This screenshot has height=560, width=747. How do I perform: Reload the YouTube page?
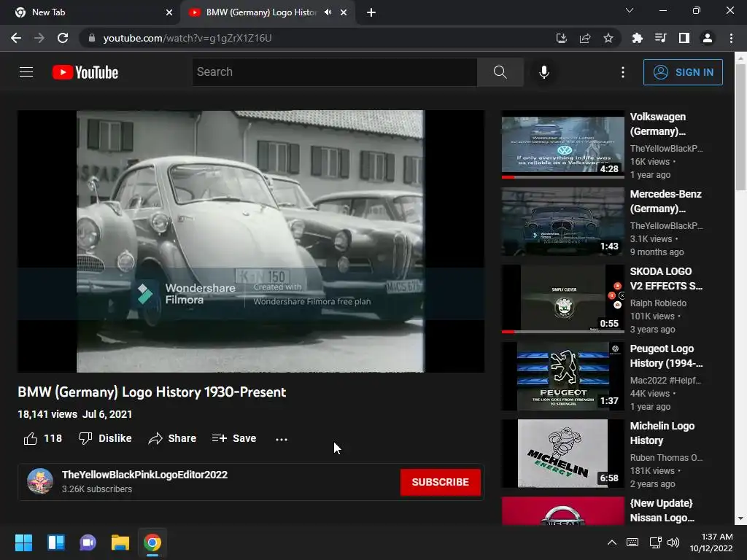[x=63, y=38]
